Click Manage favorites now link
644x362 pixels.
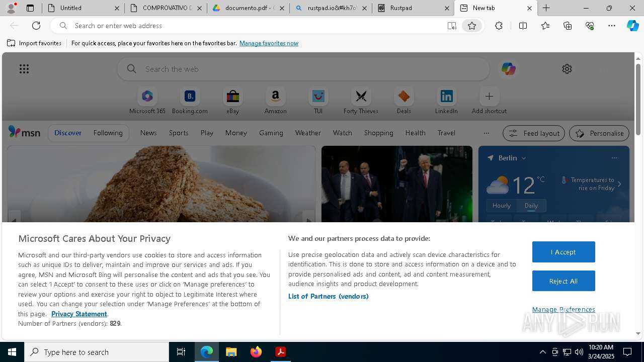[269, 43]
